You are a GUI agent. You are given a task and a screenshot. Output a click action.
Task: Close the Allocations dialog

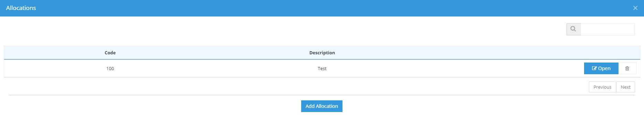[635, 8]
